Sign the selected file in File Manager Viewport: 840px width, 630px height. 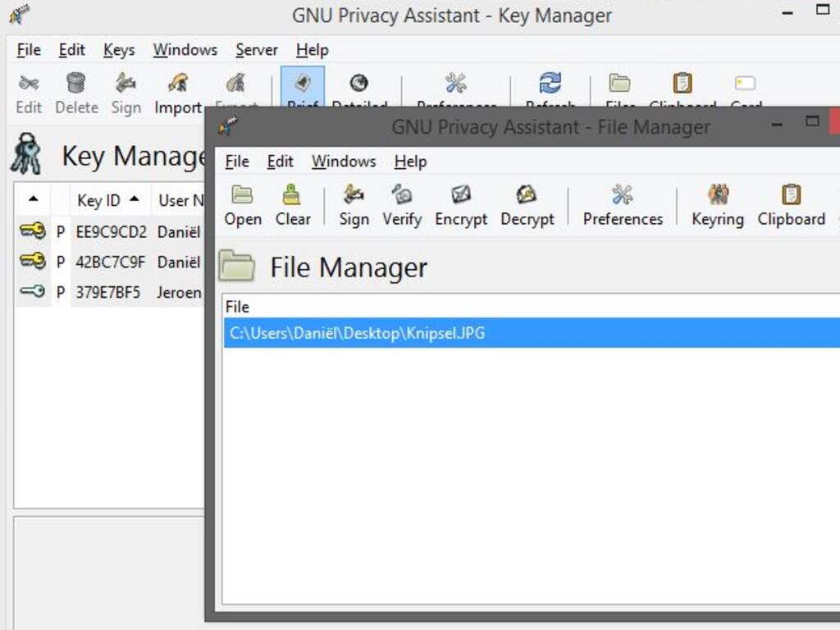click(x=354, y=205)
